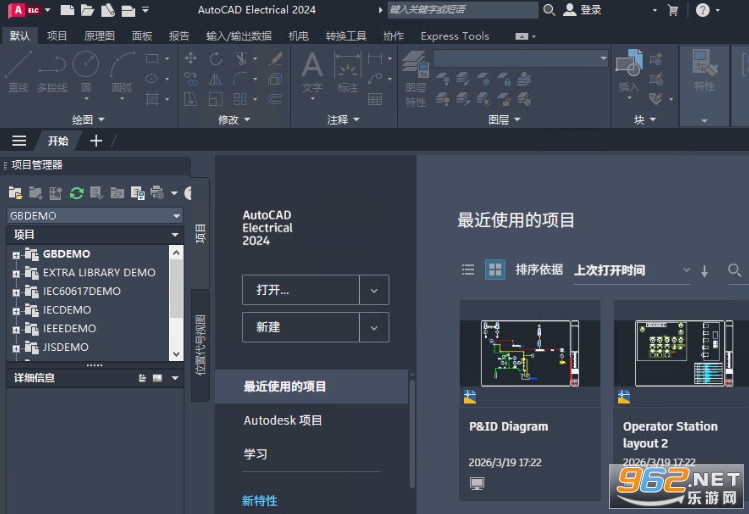Open the Help question mark icon
Screen dimensions: 749x514
click(x=702, y=10)
